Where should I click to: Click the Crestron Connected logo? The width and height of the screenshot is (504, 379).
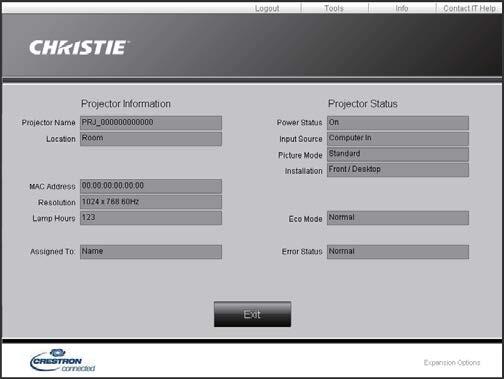click(x=63, y=360)
